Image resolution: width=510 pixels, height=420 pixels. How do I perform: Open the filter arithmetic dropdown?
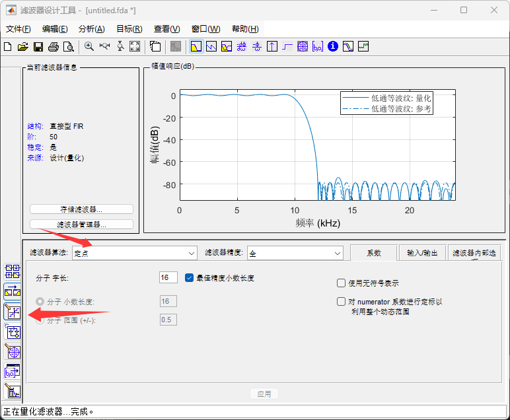point(135,253)
